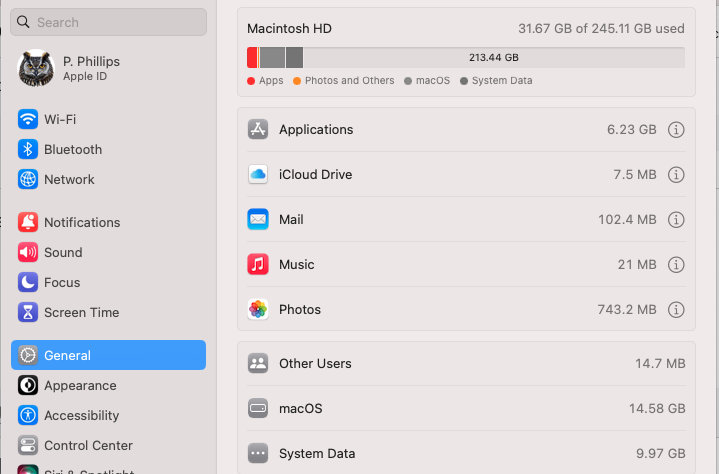Click the Accessibility icon
This screenshot has height=474, width=719.
pyautogui.click(x=28, y=415)
